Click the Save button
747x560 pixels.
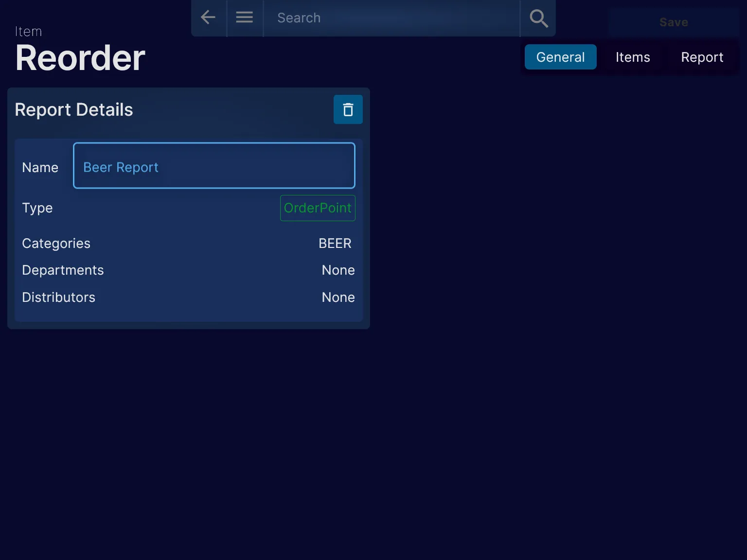click(x=674, y=22)
